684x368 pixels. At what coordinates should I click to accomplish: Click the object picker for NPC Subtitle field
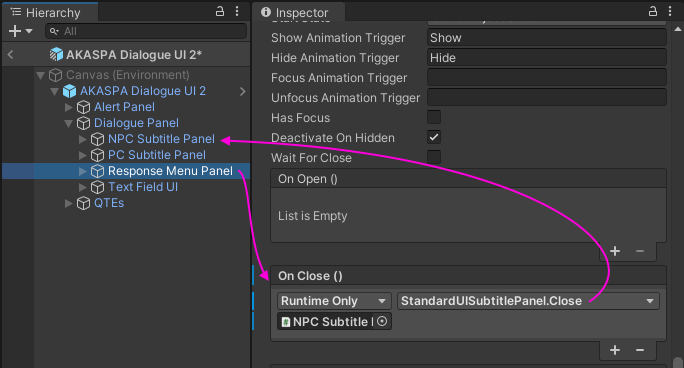click(x=382, y=321)
